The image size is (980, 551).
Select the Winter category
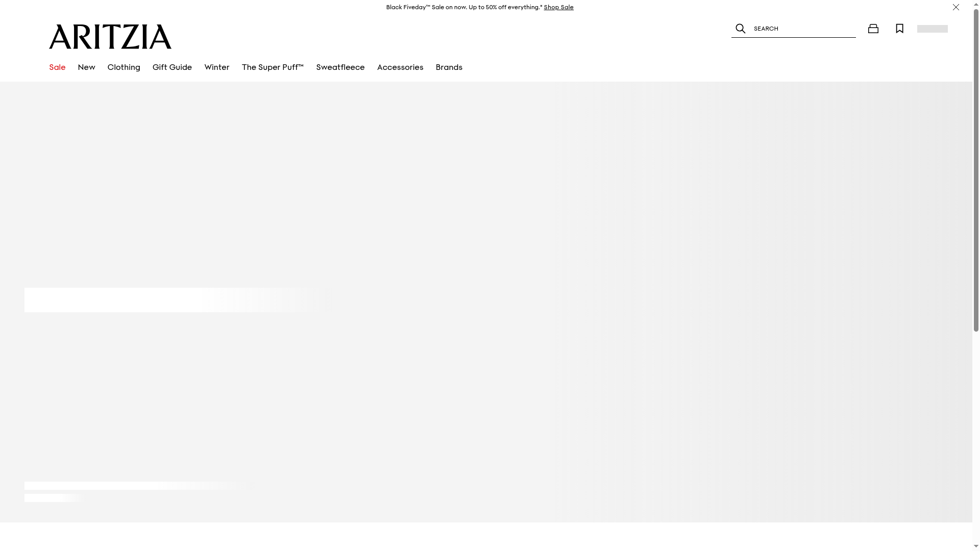[x=216, y=67]
